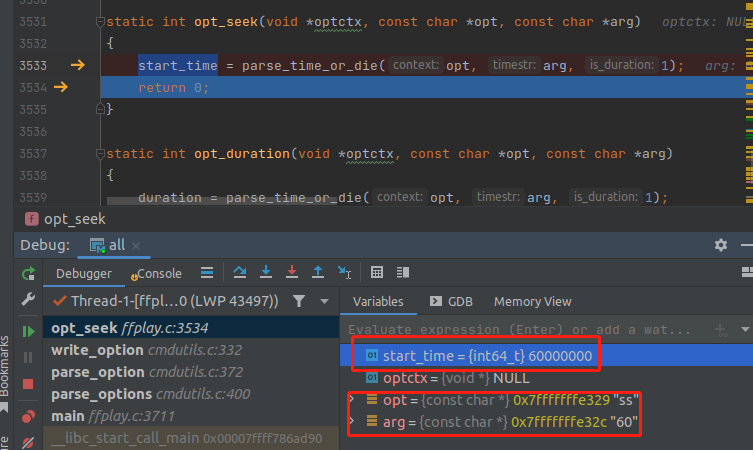The height and width of the screenshot is (450, 753).
Task: Click the Step Into icon
Action: [266, 272]
